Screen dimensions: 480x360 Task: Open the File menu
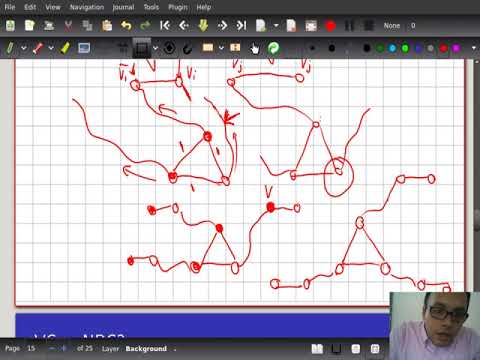pos(10,7)
